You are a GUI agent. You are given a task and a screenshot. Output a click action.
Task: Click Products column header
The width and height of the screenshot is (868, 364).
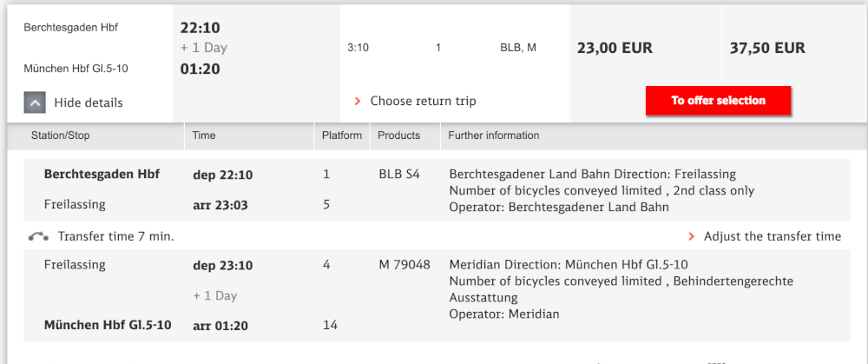(399, 136)
